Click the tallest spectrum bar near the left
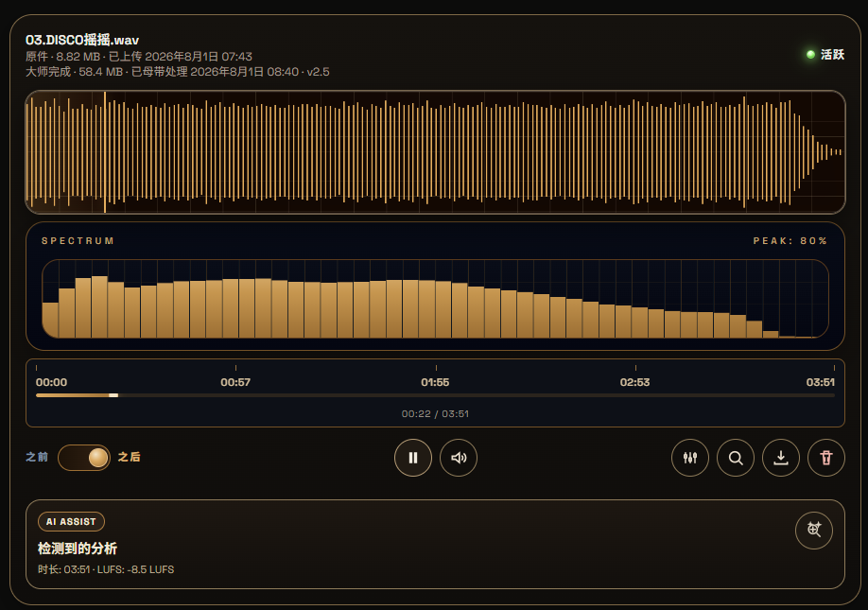The width and height of the screenshot is (868, 610). pos(99,306)
